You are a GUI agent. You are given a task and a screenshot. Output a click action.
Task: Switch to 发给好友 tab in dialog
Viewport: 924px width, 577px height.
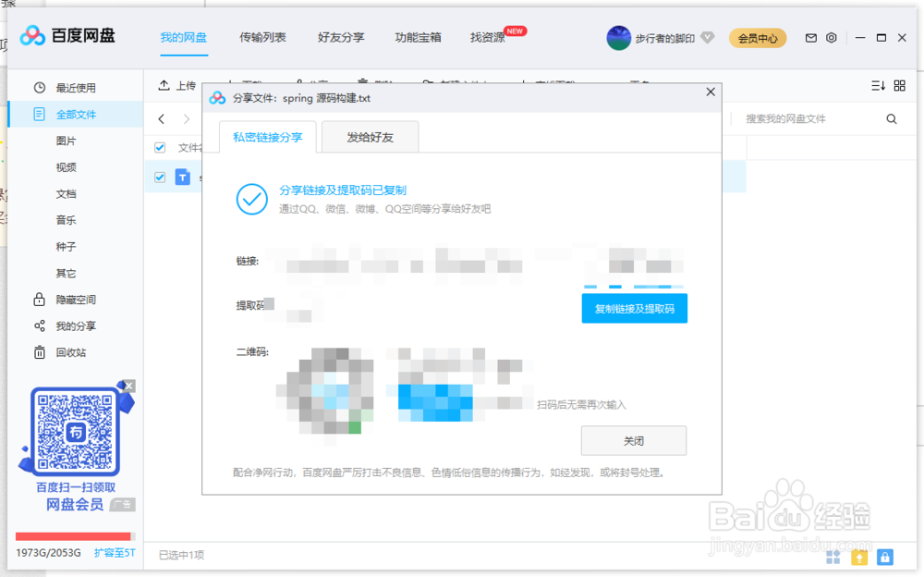(x=371, y=137)
